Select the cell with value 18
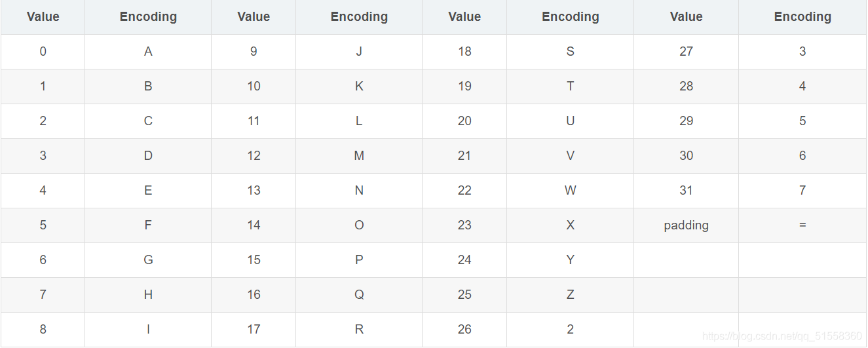 [464, 52]
